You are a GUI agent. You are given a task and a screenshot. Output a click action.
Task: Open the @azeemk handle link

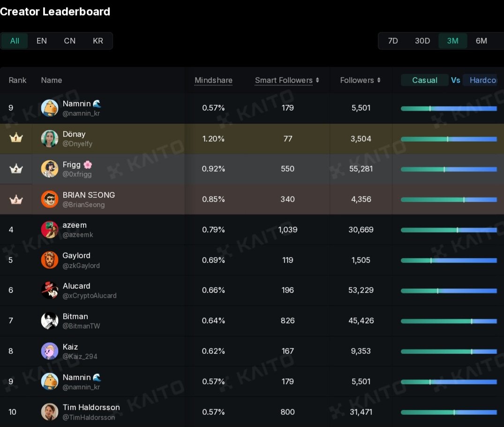tap(78, 235)
